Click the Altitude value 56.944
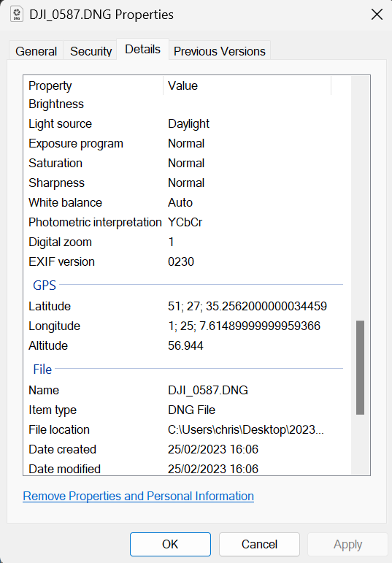Viewport: 392px width, 563px height. [x=185, y=345]
